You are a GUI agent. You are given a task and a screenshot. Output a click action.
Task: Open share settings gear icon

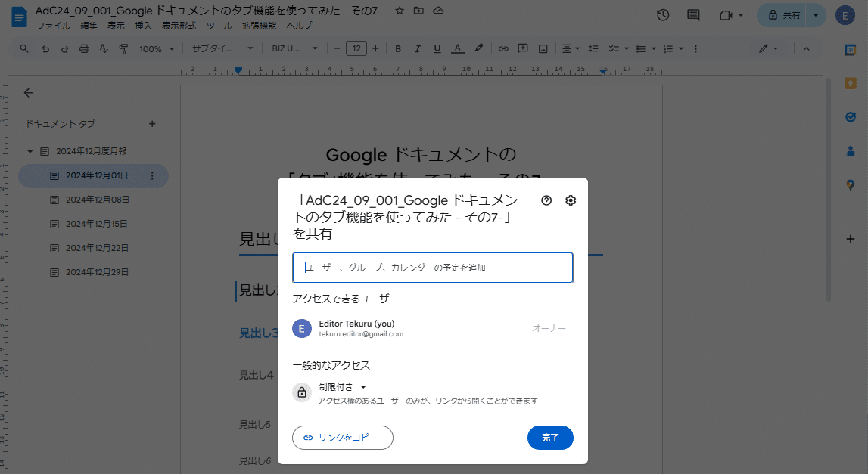coord(571,200)
